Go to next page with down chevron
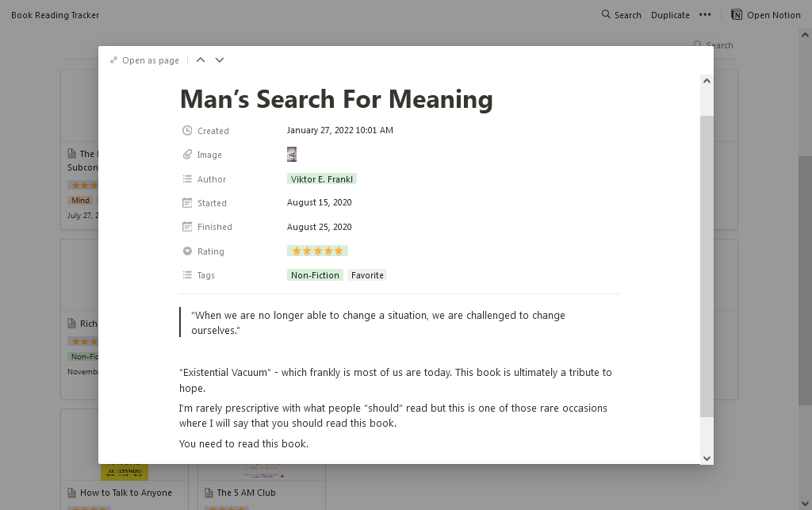Screen dimensions: 812x510 (x=220, y=60)
